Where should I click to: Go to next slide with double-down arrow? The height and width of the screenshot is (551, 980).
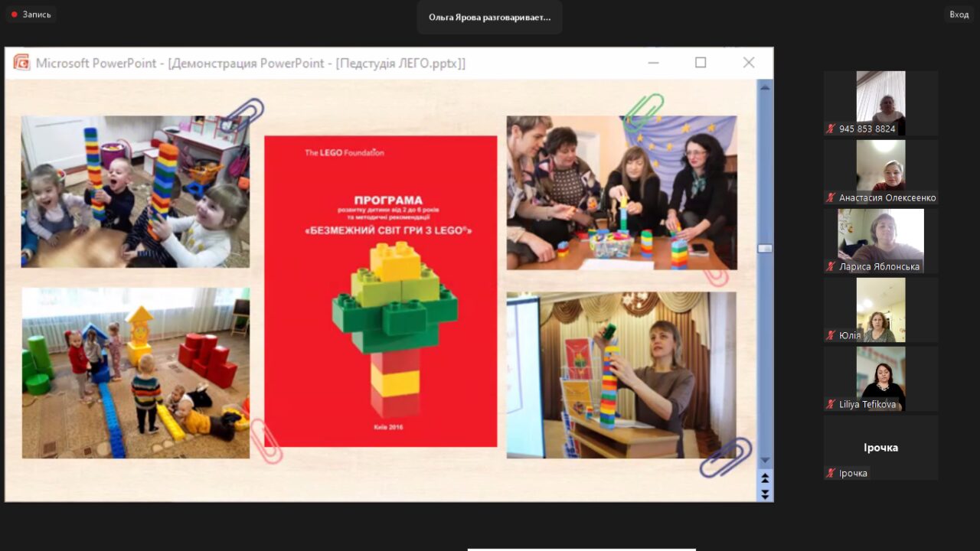[765, 494]
